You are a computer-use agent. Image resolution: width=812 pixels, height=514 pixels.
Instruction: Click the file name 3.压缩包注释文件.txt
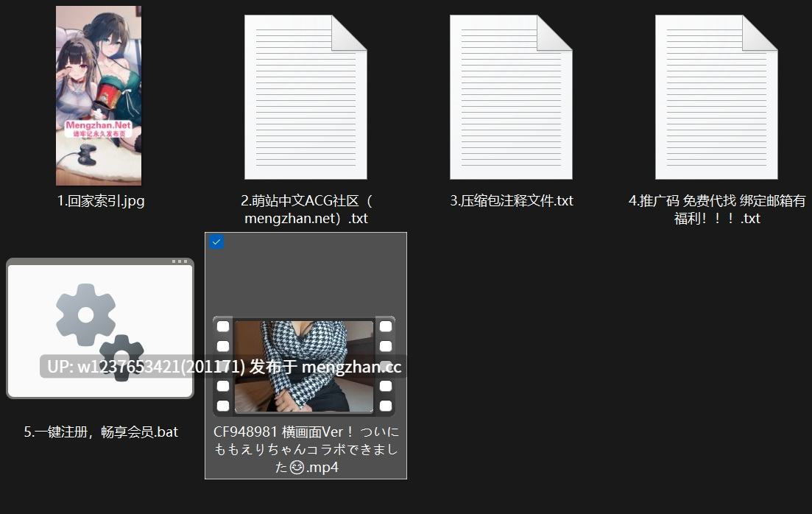pos(512,200)
